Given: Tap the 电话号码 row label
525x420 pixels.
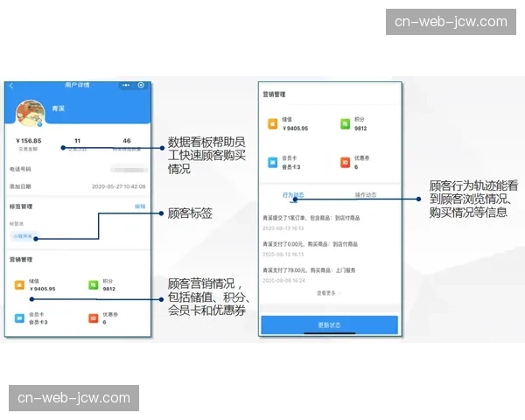Looking at the screenshot, I should coord(20,169).
